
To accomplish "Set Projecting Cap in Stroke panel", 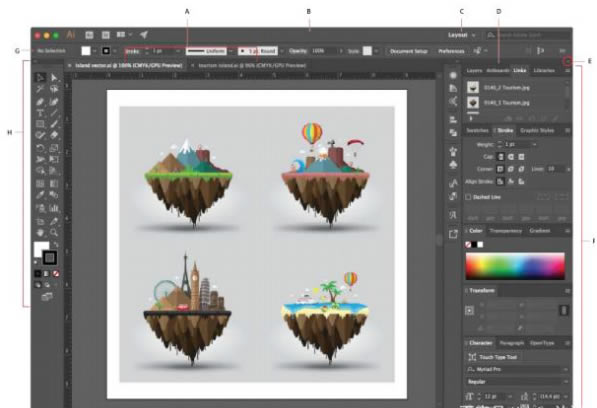I will pos(521,156).
